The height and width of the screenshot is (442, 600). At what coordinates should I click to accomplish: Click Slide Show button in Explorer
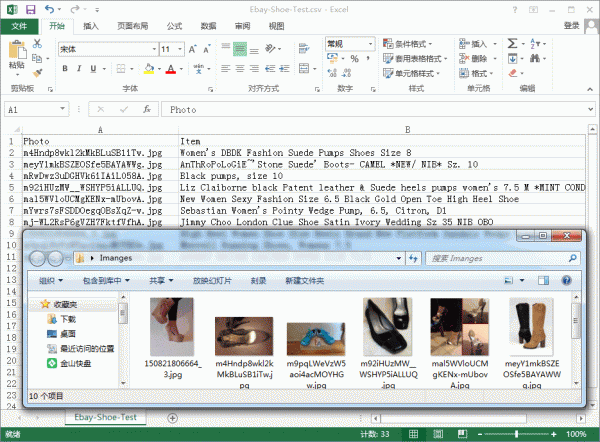point(212,281)
